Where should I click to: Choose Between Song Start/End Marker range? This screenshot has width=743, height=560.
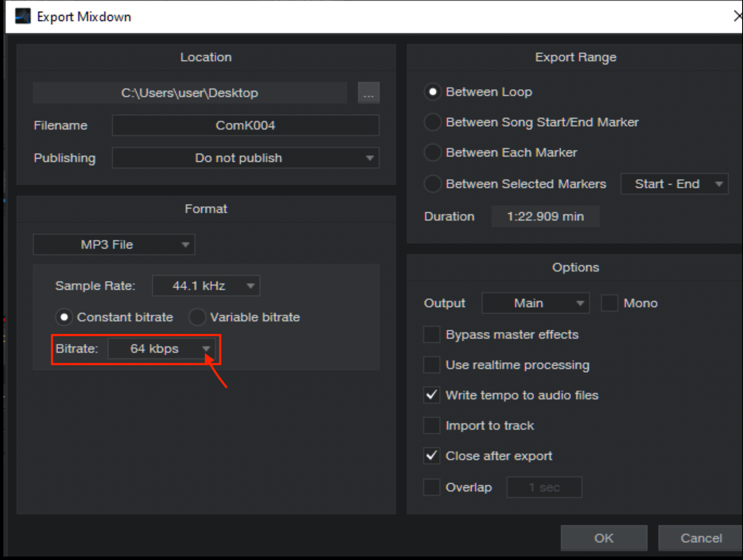click(x=432, y=122)
